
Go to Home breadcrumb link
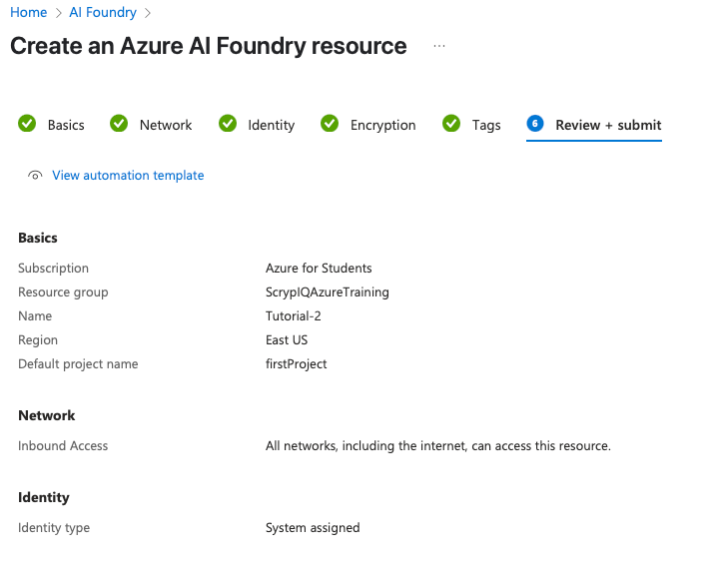28,12
